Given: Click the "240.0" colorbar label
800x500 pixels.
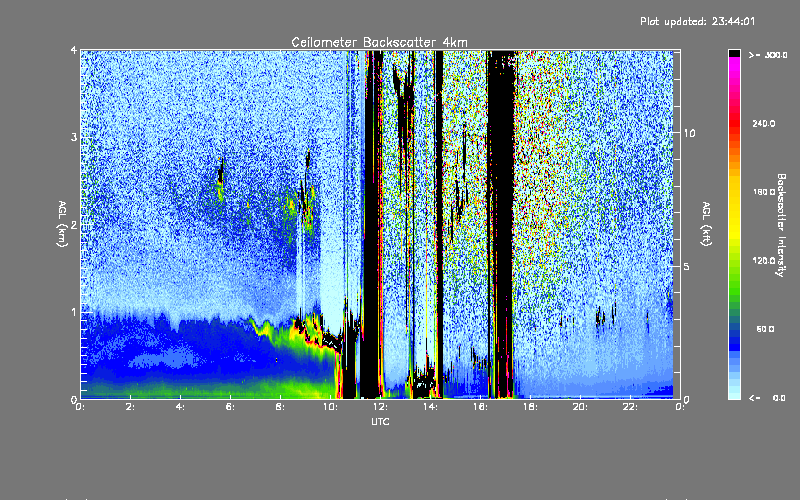Looking at the screenshot, I should pos(764,123).
